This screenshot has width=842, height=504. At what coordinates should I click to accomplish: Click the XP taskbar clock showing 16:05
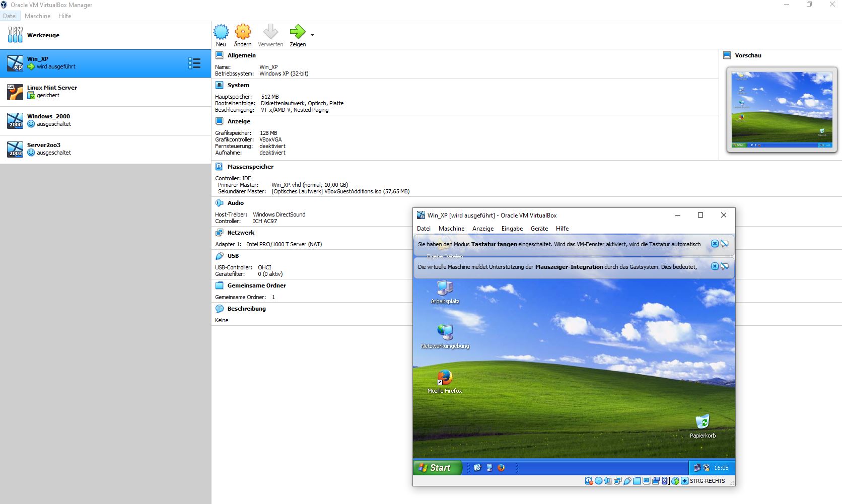click(721, 468)
